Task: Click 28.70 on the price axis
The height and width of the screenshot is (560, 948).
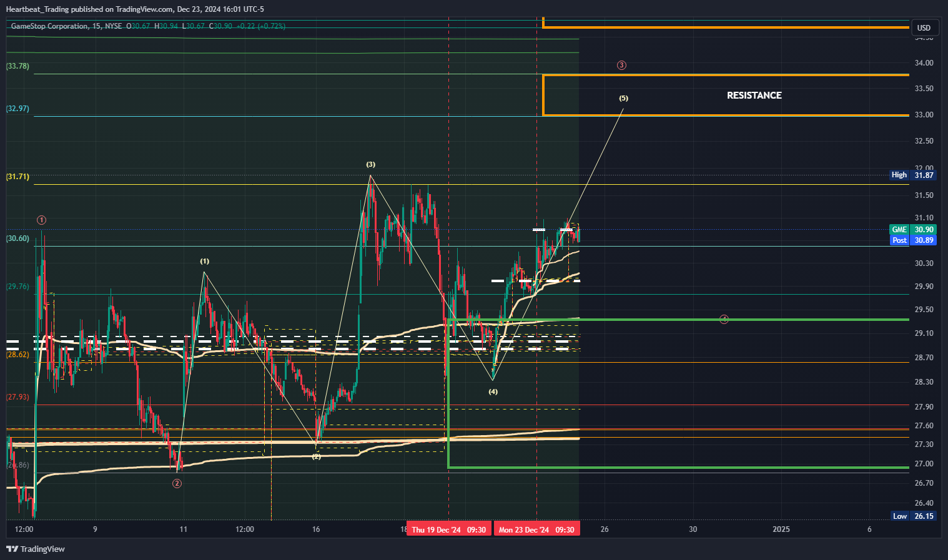Action: [x=924, y=358]
